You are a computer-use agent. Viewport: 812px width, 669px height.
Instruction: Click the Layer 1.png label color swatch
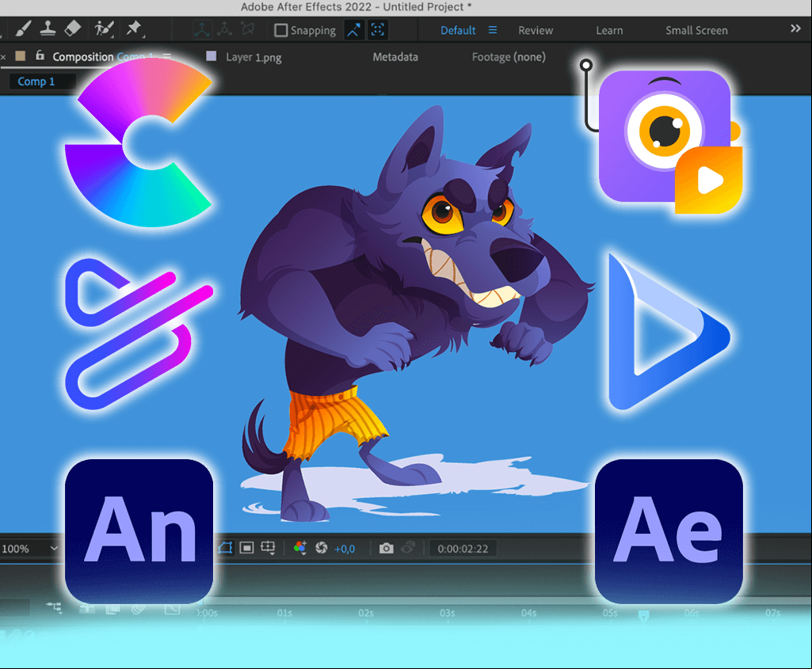pyautogui.click(x=211, y=56)
